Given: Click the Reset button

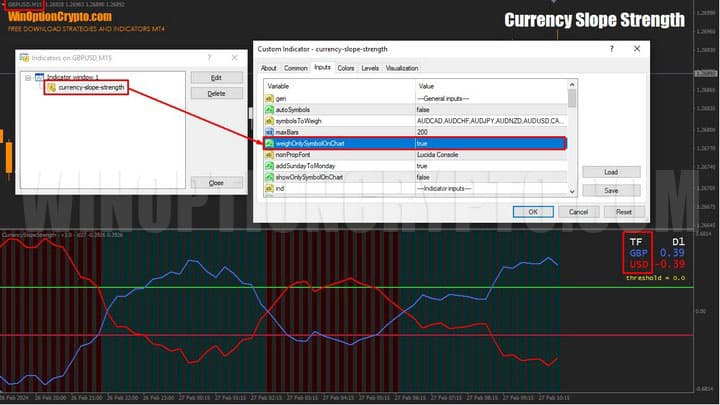Looking at the screenshot, I should click(624, 212).
